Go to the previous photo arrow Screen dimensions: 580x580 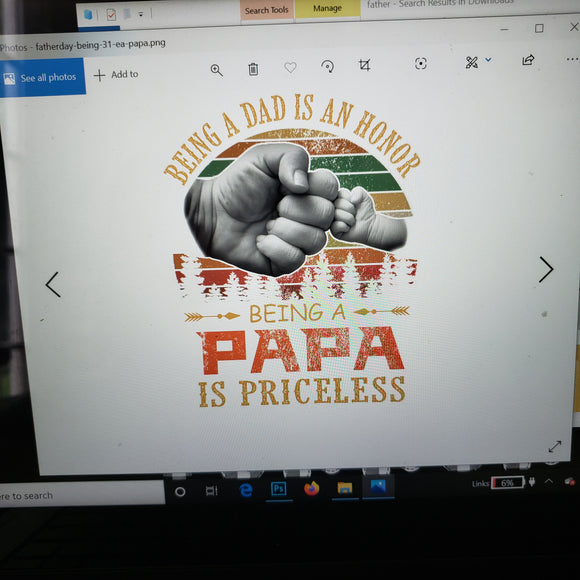pyautogui.click(x=53, y=284)
